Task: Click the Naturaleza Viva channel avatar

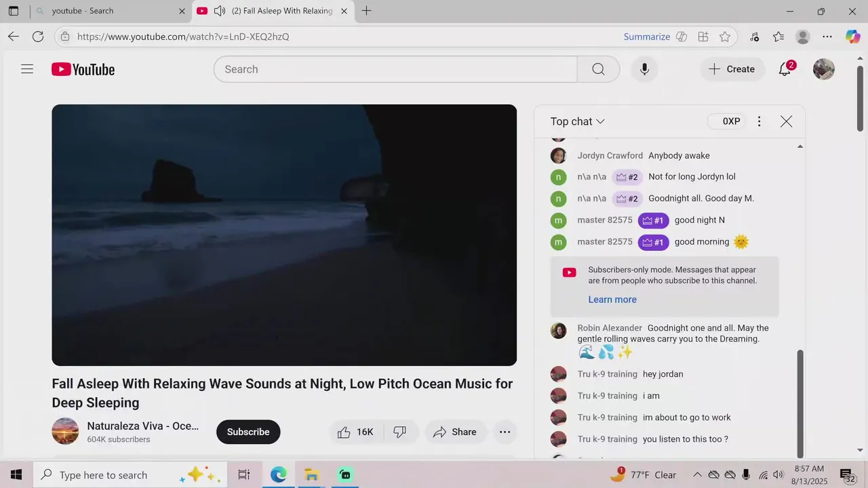Action: pyautogui.click(x=65, y=431)
